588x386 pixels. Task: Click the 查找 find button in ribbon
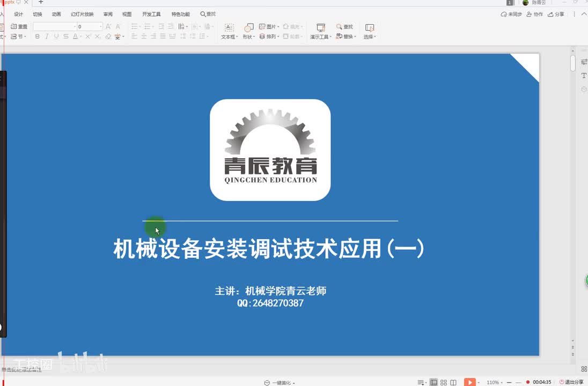[x=344, y=27]
